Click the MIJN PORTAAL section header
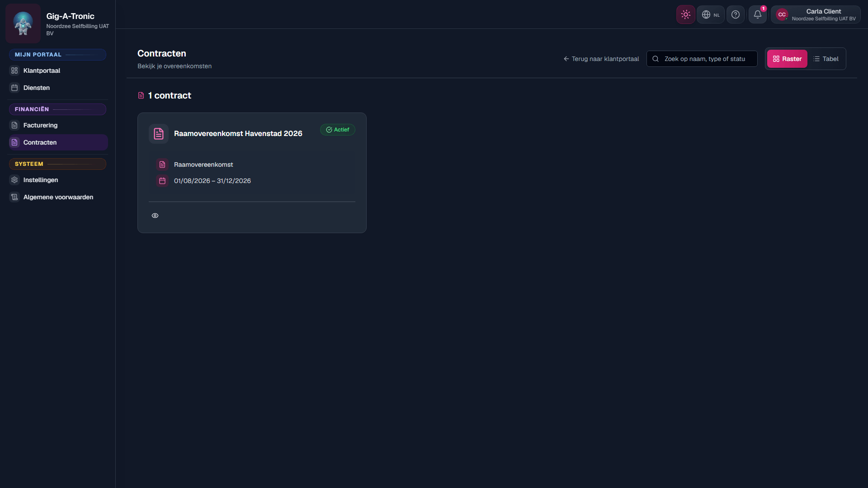 click(x=57, y=55)
